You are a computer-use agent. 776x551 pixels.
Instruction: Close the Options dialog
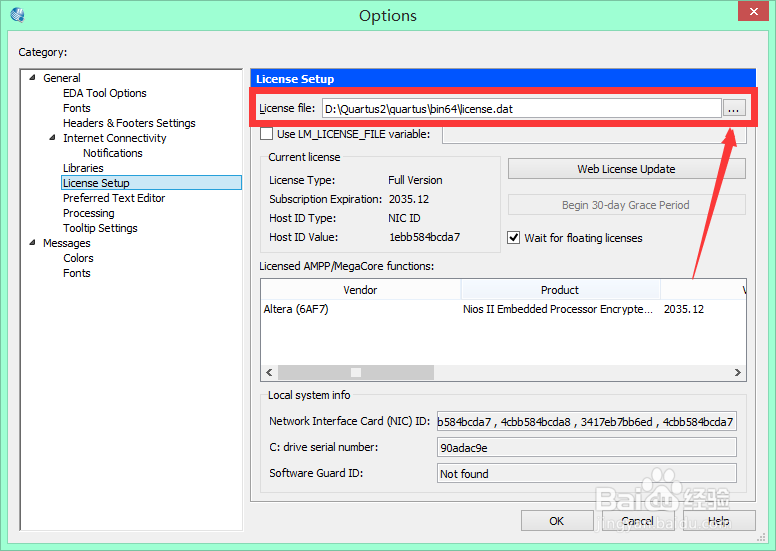753,11
